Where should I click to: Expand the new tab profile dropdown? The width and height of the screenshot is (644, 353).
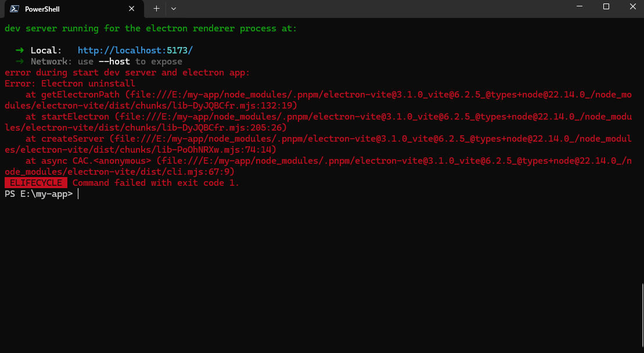[x=173, y=9]
